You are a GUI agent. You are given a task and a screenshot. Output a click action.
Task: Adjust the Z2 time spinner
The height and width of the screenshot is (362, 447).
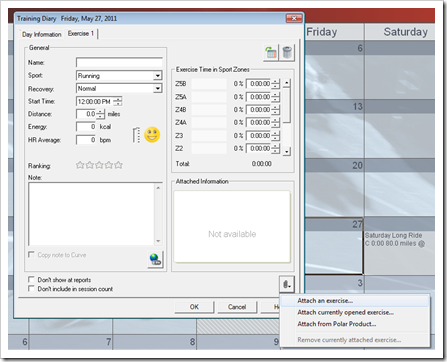275,149
